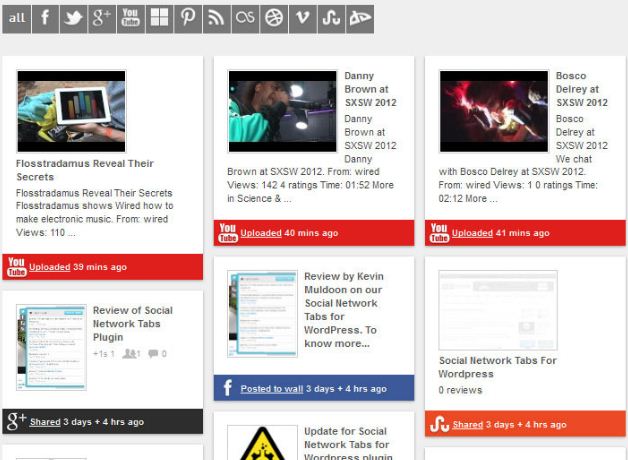Open Danny Brown at SXSW video thumbnail
This screenshot has height=460, width=628.
pyautogui.click(x=282, y=111)
